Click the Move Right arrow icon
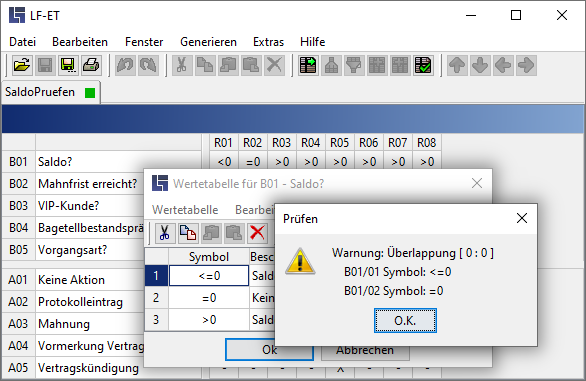Image resolution: width=586 pixels, height=381 pixels. [527, 65]
